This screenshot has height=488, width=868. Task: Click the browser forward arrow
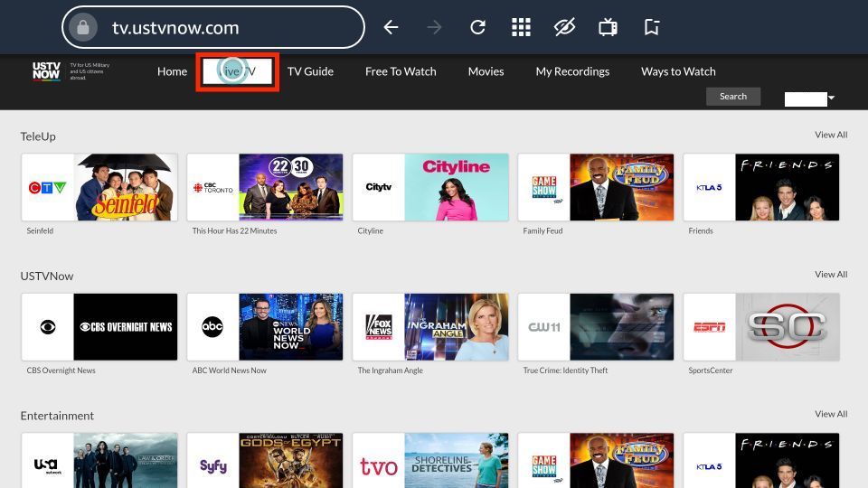click(x=435, y=27)
